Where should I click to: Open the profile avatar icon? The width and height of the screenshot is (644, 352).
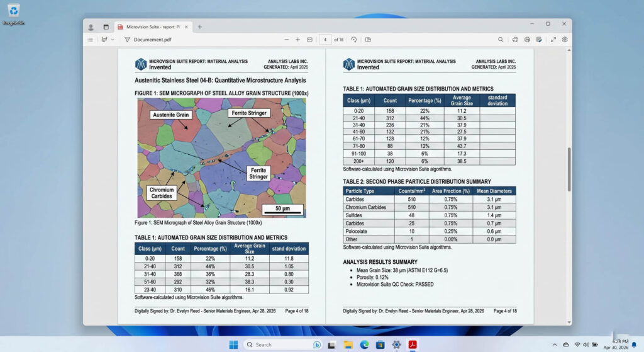[x=91, y=27]
